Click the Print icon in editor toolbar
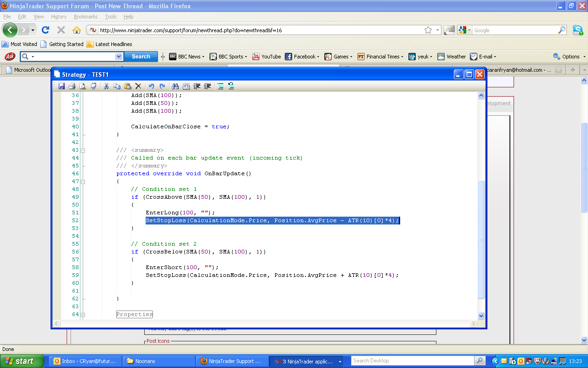Viewport: 588px width, 368px height. 72,86
